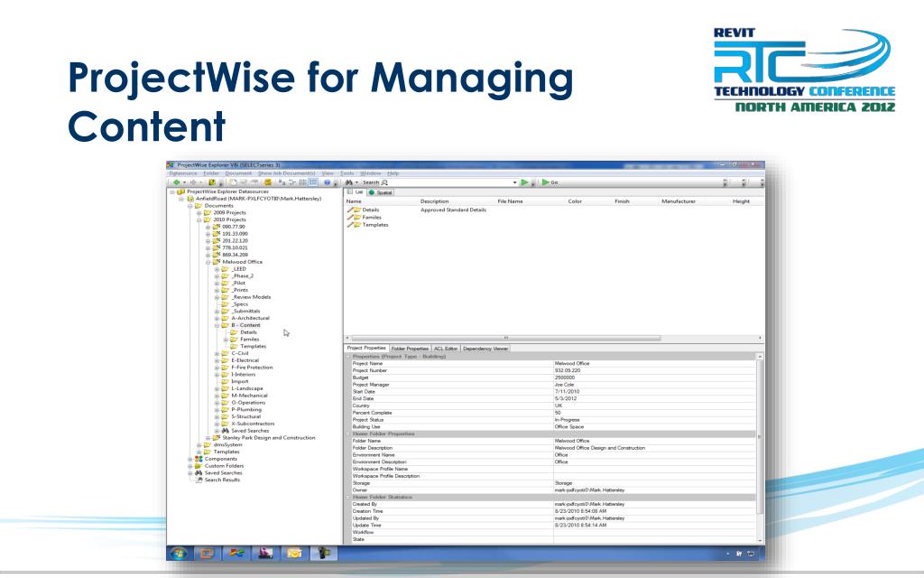This screenshot has height=578, width=924.
Task: Select the E-Electrical folder
Action: click(x=245, y=360)
